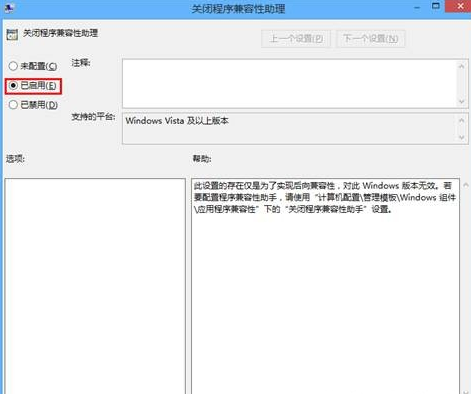471x394 pixels.
Task: Click the up arrow of the 注释 scrollbar
Action: pyautogui.click(x=462, y=67)
